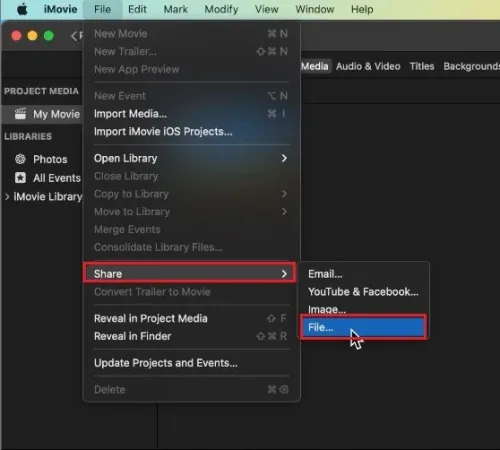Open the Window menu
This screenshot has height=450, width=500.
click(x=315, y=9)
